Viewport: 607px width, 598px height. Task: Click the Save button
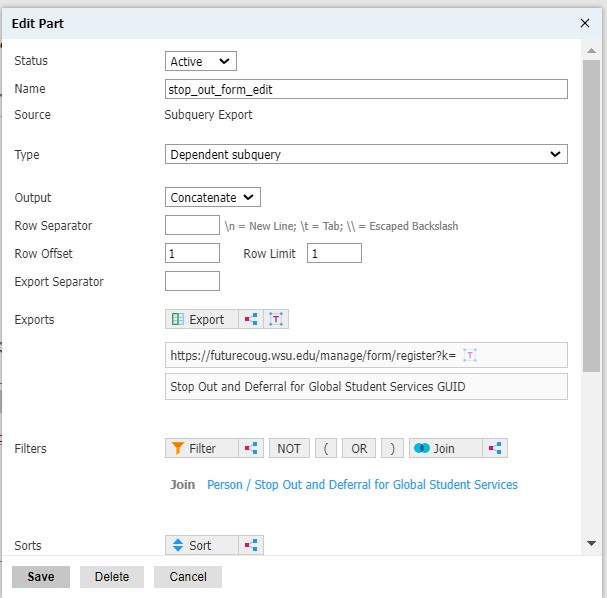(41, 577)
